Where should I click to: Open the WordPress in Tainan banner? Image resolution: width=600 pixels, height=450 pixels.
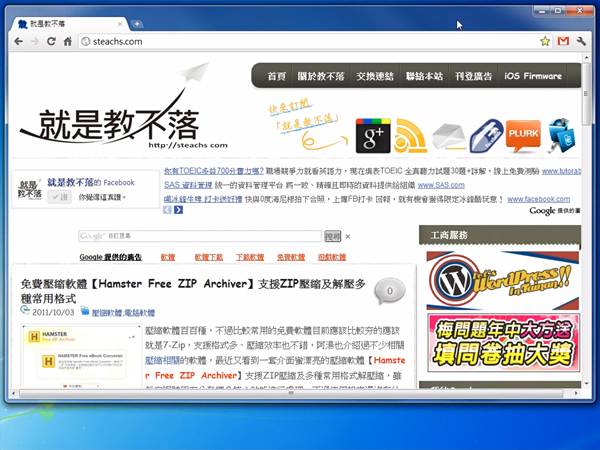[x=503, y=280]
